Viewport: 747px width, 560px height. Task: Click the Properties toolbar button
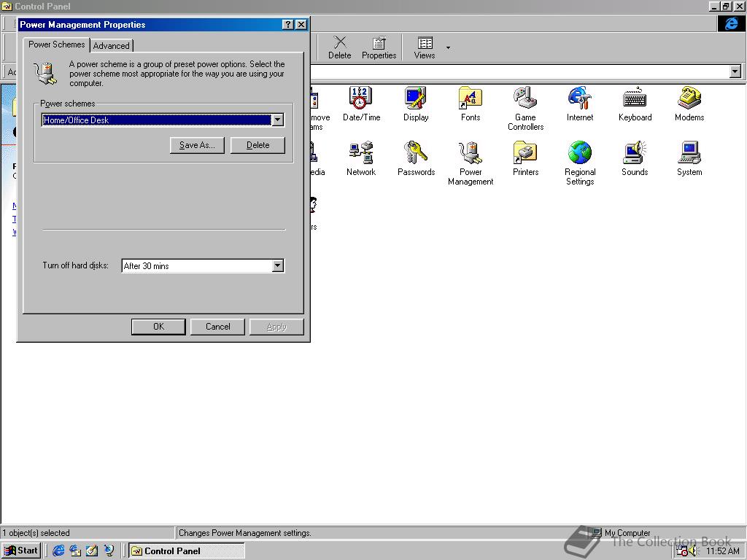pyautogui.click(x=379, y=47)
